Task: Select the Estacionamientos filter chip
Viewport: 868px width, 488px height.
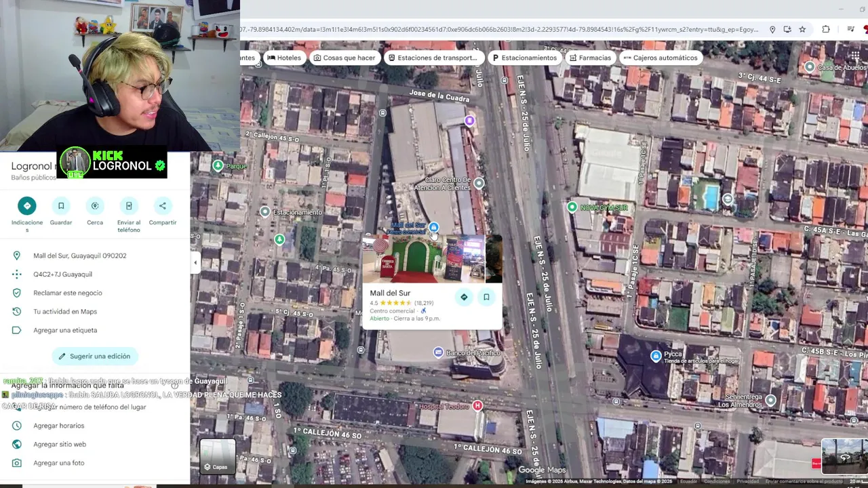Action: [x=524, y=58]
